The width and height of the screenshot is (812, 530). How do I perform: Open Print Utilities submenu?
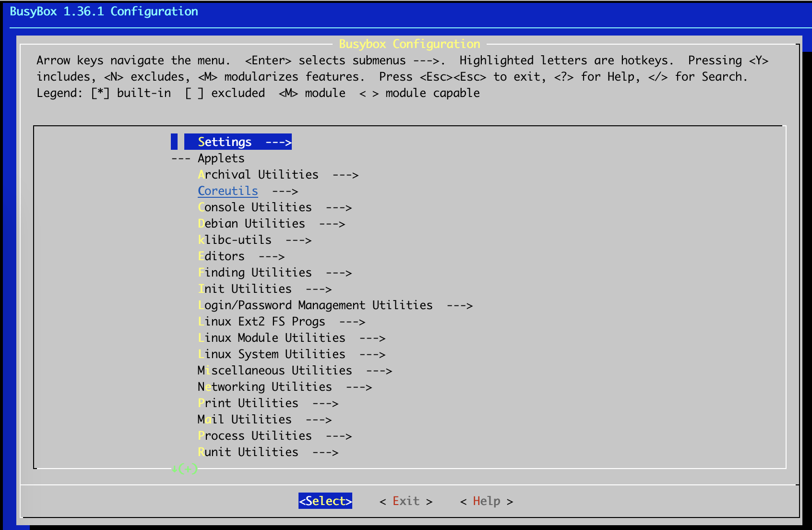(248, 403)
